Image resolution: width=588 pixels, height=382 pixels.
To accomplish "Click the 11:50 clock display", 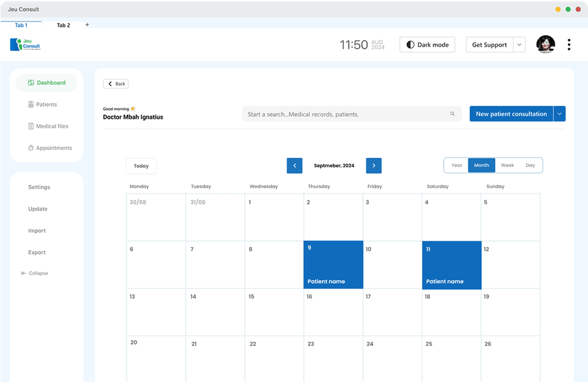I will coord(354,45).
